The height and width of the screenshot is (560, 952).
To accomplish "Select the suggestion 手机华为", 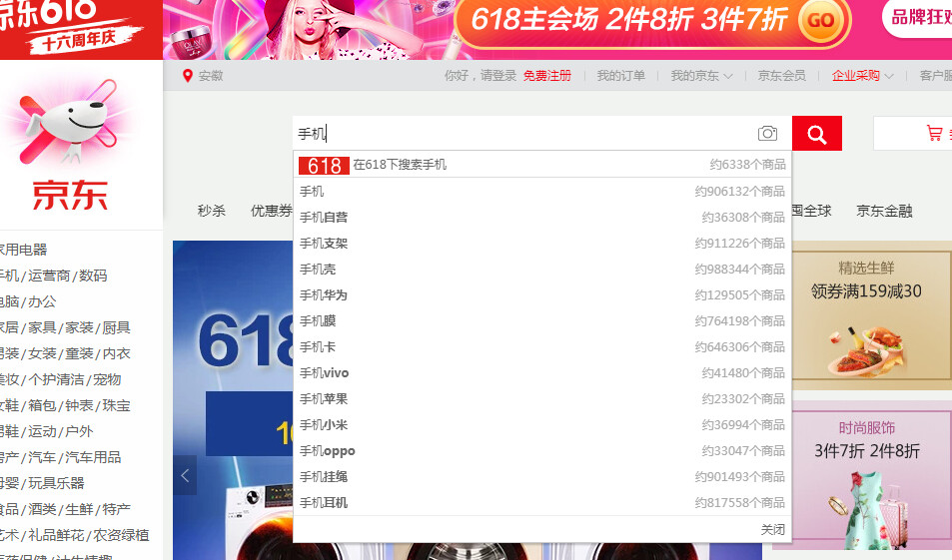I will click(542, 295).
